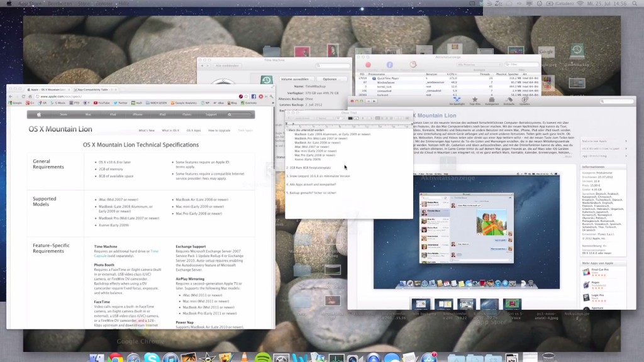Click the Facebook extension icon in Chrome
Viewport: 644px width, 362px height.
pos(254,96)
